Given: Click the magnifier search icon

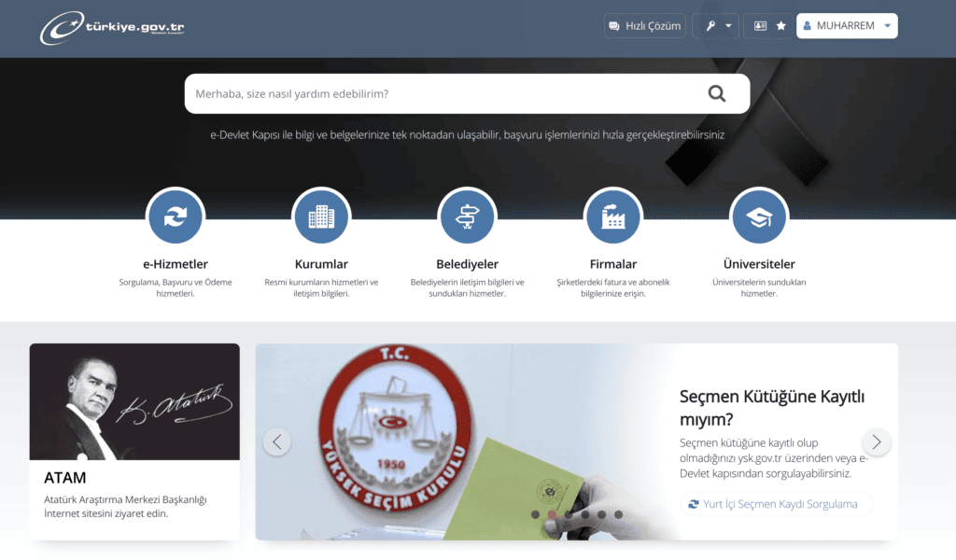Looking at the screenshot, I should click(x=716, y=94).
